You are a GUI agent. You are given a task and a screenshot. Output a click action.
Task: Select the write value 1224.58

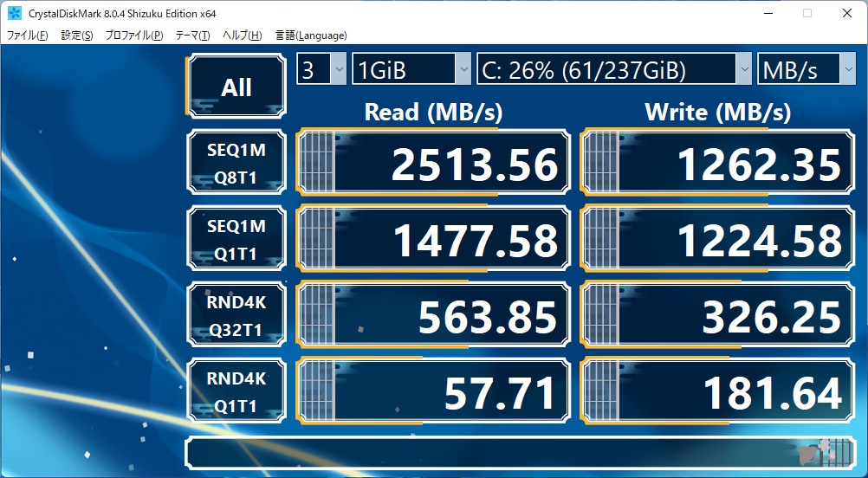pos(717,239)
